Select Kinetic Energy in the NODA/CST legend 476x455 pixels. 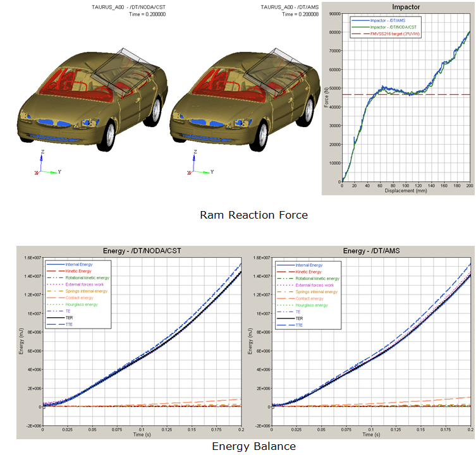(79, 272)
